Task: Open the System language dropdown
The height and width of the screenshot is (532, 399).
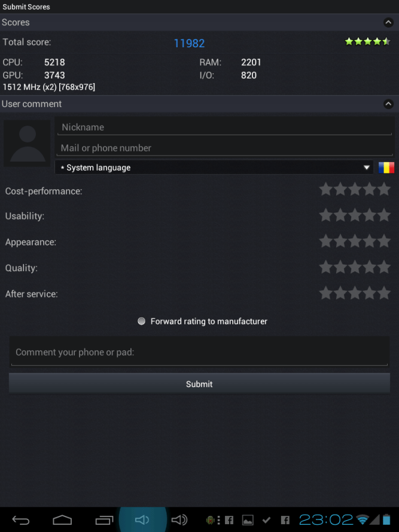Action: click(214, 168)
